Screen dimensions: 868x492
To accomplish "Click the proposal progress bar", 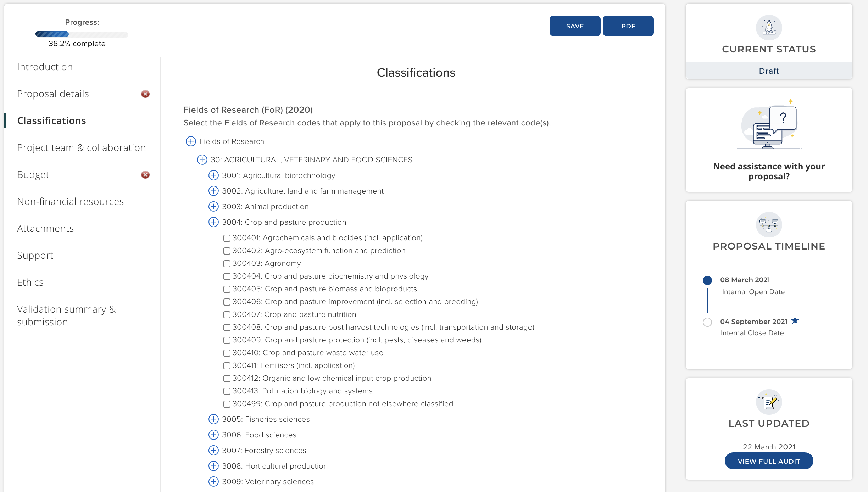I will coord(82,34).
